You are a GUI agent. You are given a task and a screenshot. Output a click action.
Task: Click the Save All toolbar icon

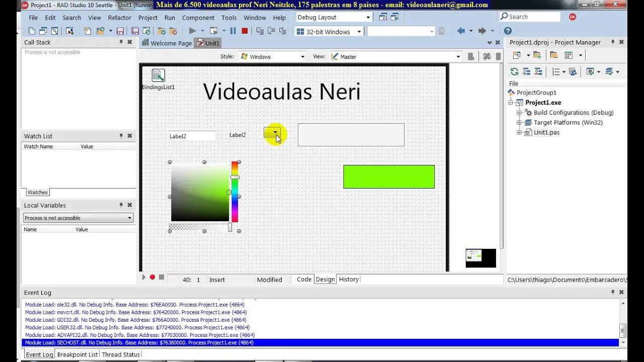(135, 31)
